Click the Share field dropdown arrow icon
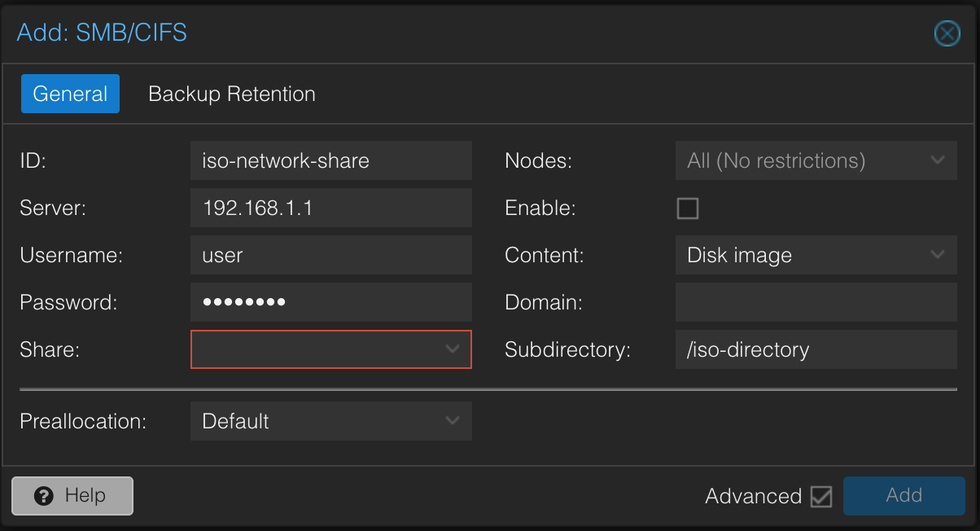This screenshot has width=980, height=531. coord(453,349)
